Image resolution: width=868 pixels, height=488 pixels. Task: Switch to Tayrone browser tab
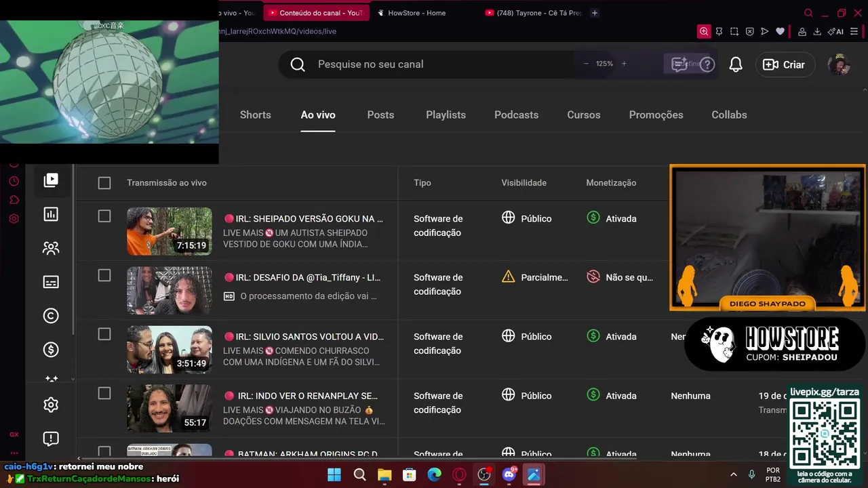(533, 13)
